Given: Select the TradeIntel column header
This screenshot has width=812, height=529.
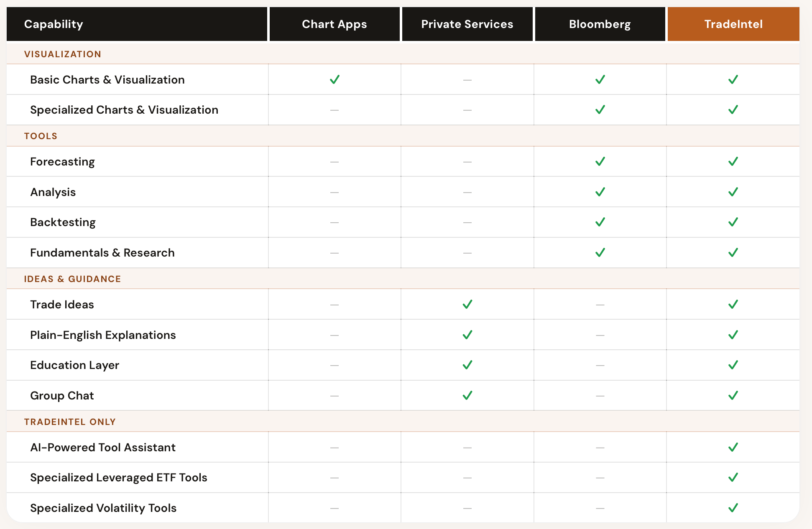Looking at the screenshot, I should [x=733, y=24].
